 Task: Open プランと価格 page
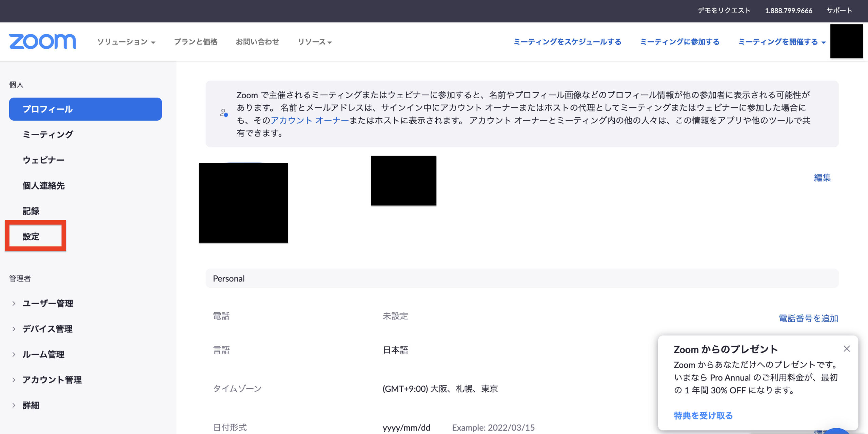(x=196, y=42)
